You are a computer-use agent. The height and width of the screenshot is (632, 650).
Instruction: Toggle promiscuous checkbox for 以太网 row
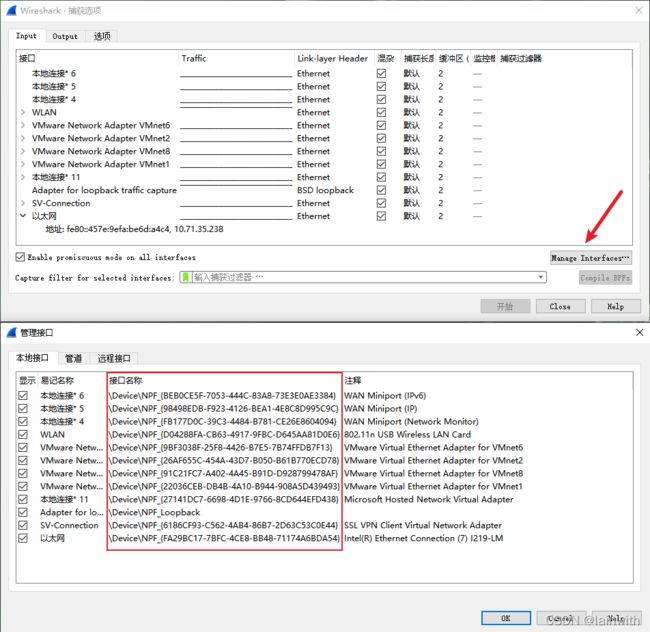click(381, 216)
